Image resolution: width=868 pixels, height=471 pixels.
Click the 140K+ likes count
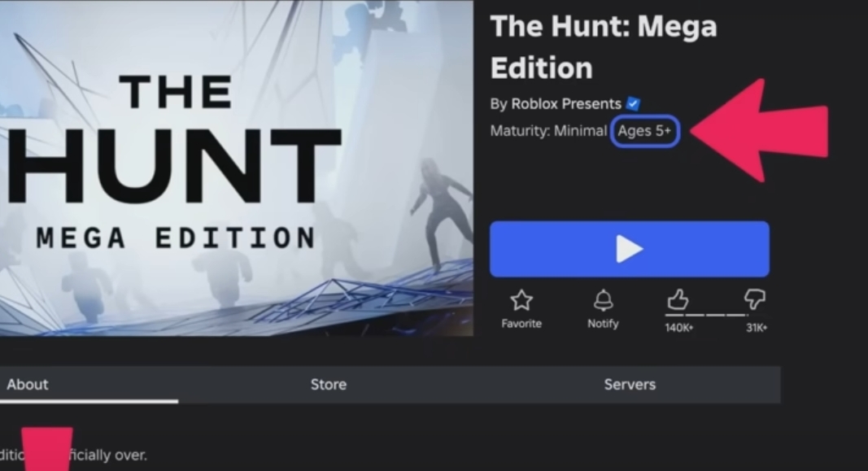click(678, 328)
